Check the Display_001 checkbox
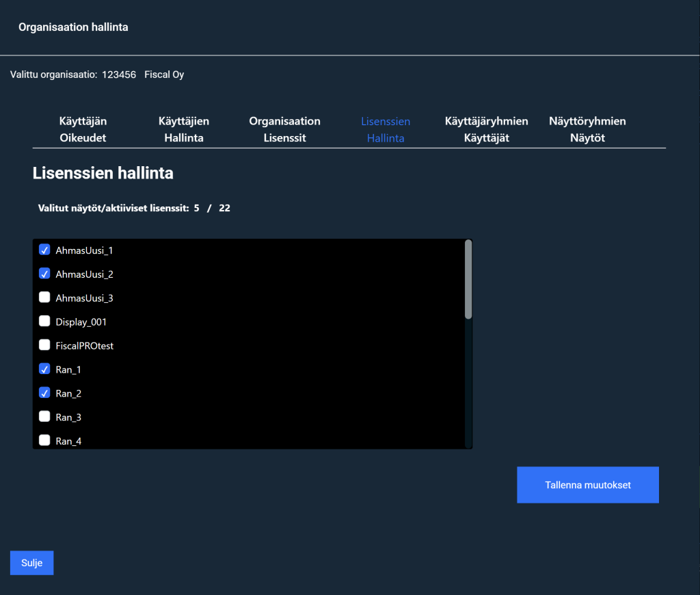700x595 pixels. (44, 321)
